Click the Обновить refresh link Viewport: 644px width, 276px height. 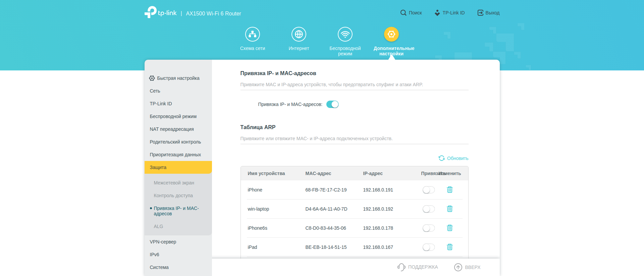tap(453, 158)
